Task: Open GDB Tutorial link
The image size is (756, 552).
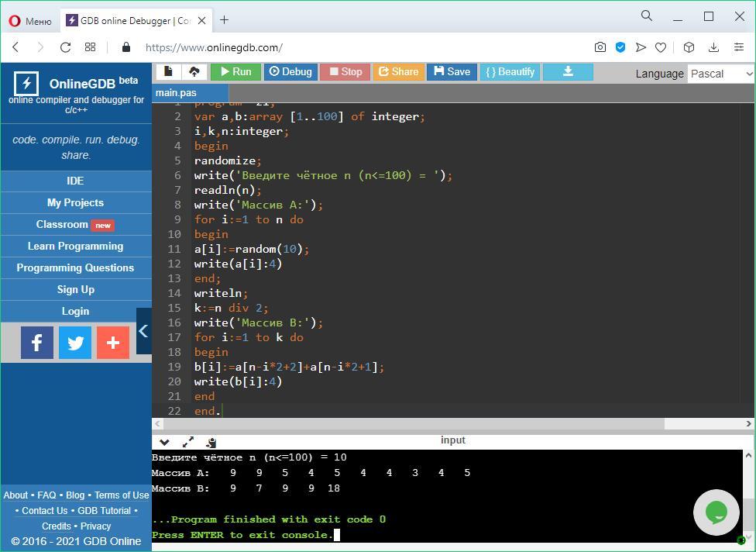Action: click(104, 510)
